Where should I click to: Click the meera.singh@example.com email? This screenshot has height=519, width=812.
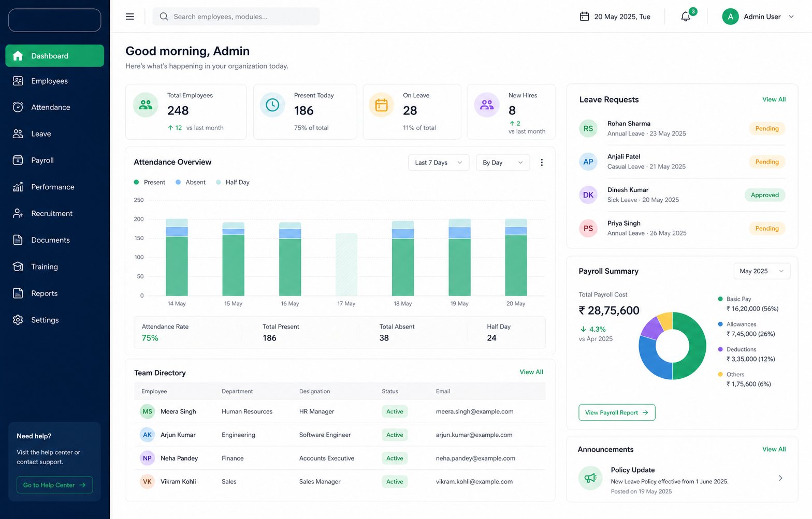click(x=474, y=411)
